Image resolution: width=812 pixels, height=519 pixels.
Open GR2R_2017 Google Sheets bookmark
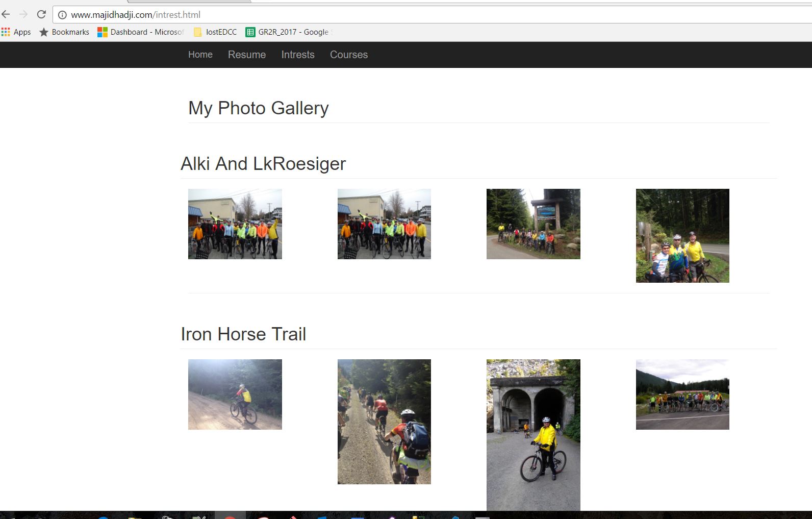(x=288, y=32)
